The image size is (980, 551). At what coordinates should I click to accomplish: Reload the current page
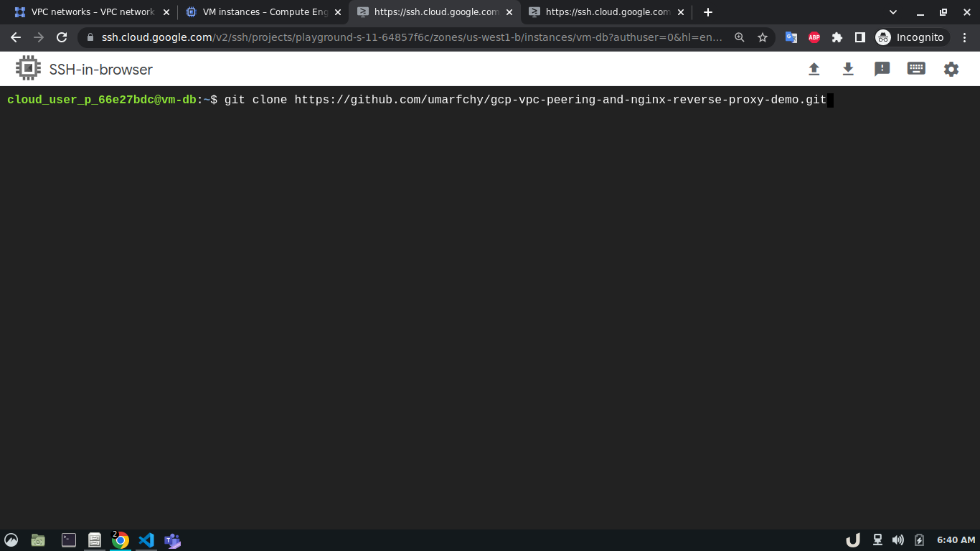tap(62, 37)
